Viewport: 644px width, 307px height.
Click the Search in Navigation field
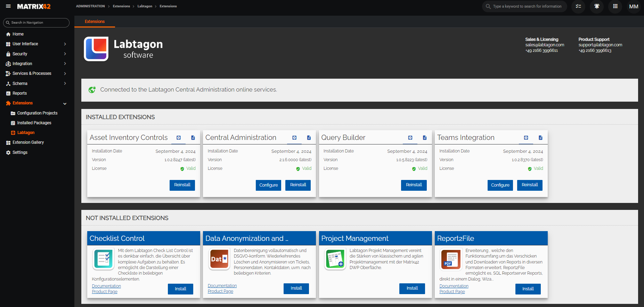(36, 23)
